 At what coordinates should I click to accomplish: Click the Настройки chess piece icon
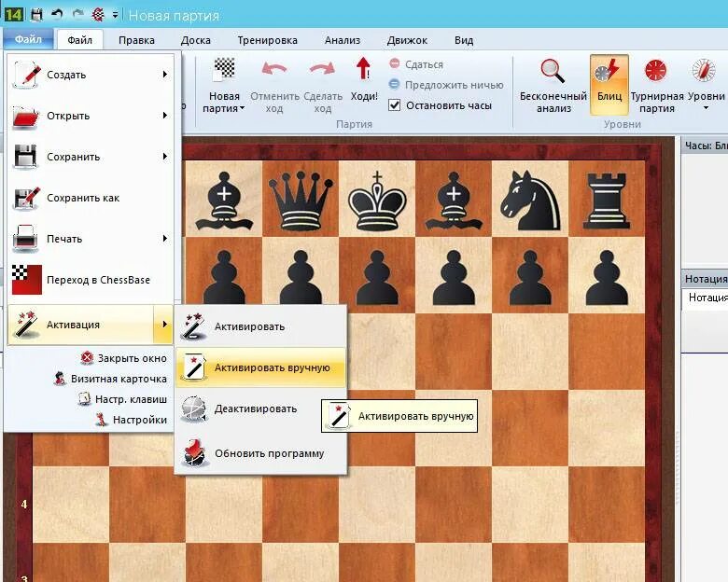pos(101,420)
